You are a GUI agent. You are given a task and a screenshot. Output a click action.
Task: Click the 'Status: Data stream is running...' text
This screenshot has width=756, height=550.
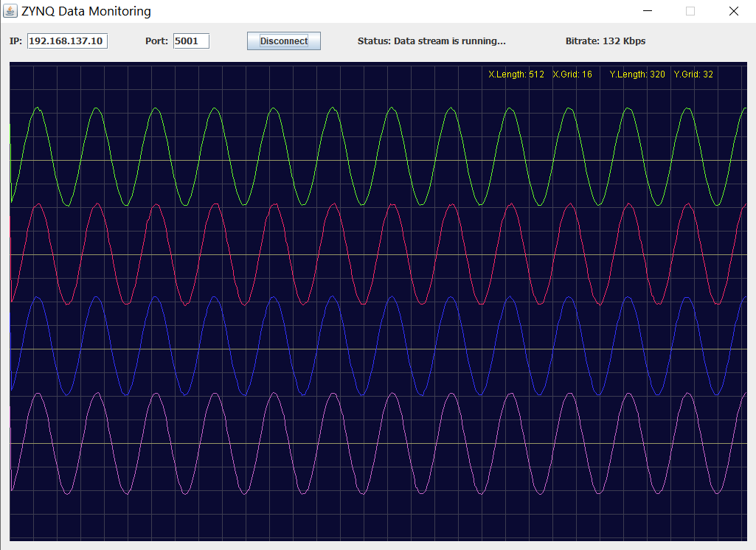[431, 41]
